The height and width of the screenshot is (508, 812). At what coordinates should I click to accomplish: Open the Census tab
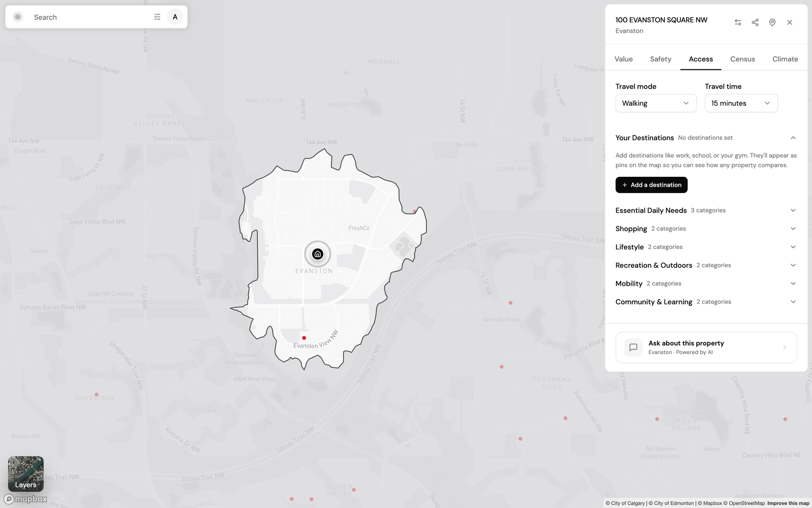pos(743,59)
